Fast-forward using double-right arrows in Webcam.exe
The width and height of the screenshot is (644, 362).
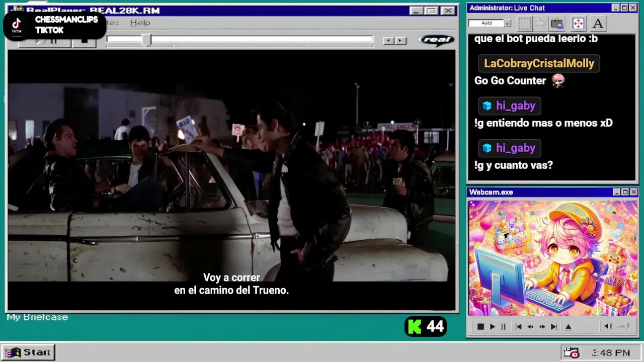pyautogui.click(x=542, y=326)
